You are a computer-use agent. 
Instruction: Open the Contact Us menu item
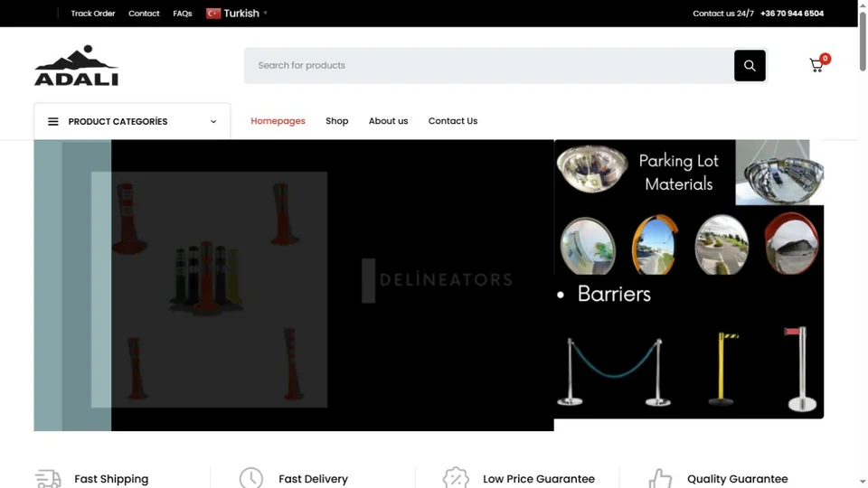pos(453,120)
